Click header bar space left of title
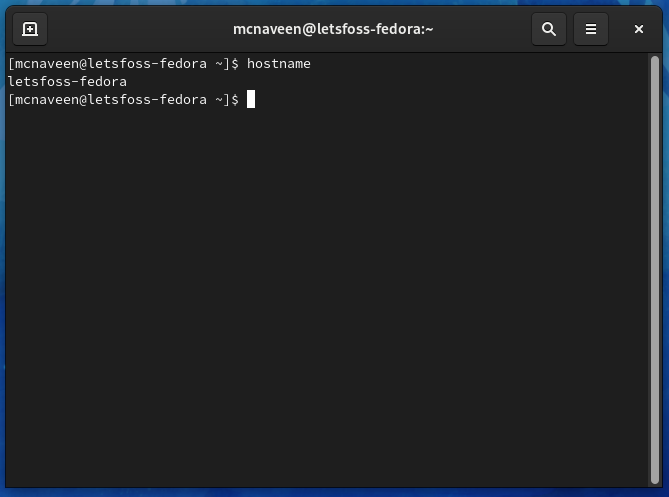Screen dimensions: 669x497 (140, 29)
